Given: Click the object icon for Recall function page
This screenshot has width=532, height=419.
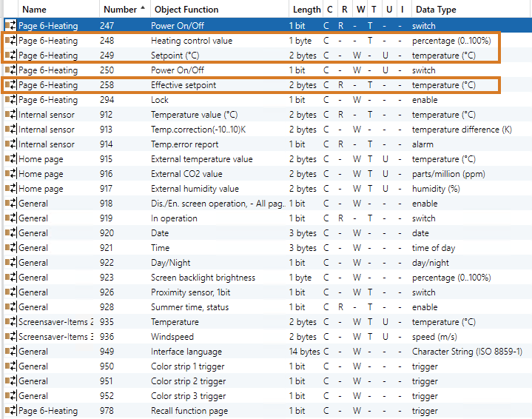Looking at the screenshot, I should pos(10,411).
